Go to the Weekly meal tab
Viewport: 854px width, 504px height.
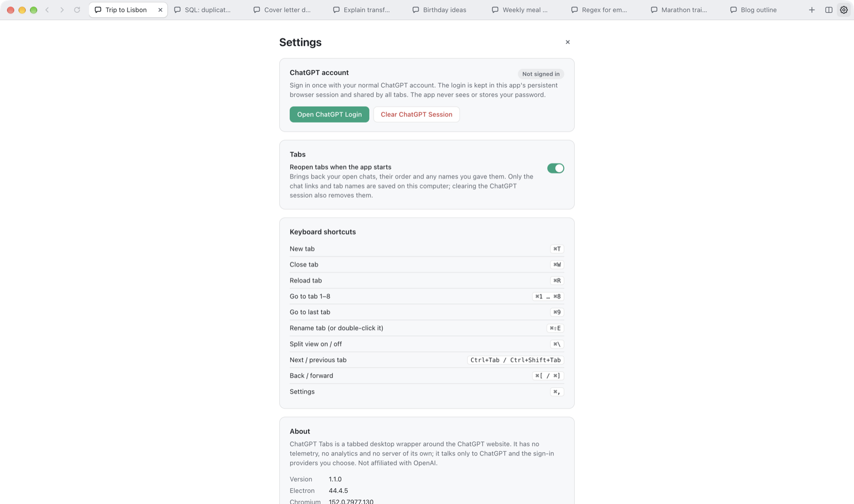525,10
